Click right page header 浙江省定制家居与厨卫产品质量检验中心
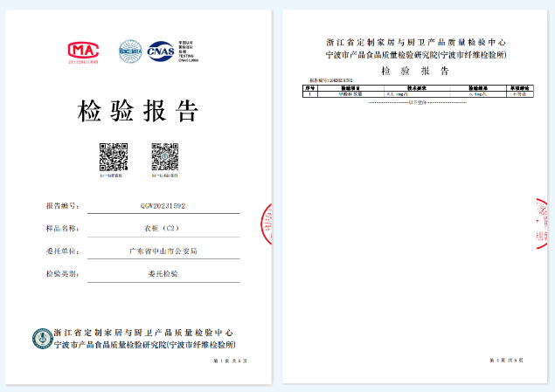 pos(416,43)
